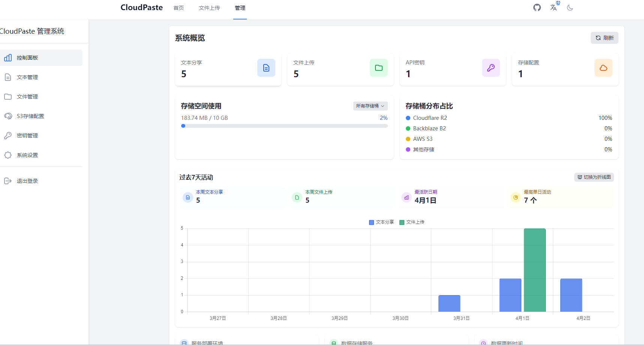The width and height of the screenshot is (644, 345).
Task: Go to the 首页 menu item
Action: 178,7
